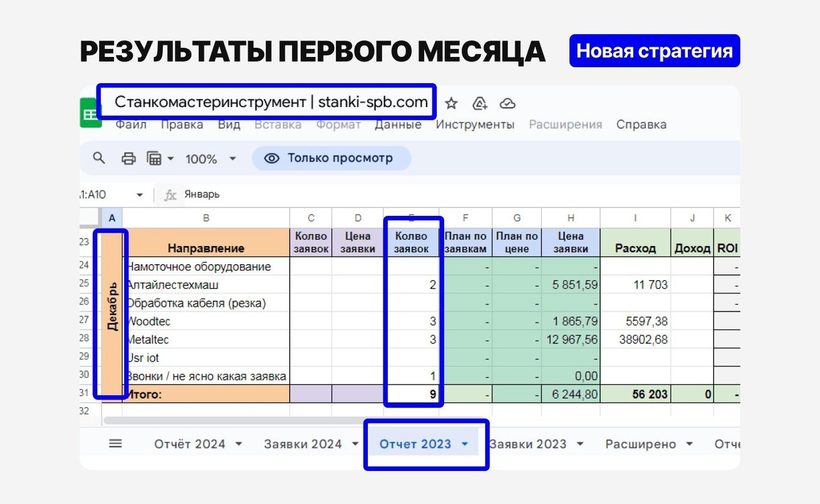Open the Расширения menu
Screen dimensions: 820x504
565,125
